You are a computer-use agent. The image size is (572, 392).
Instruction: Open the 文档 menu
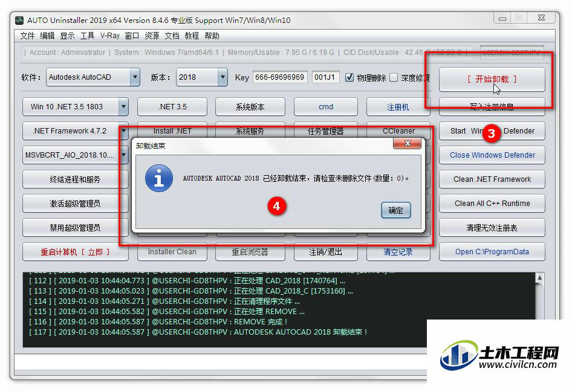tap(172, 36)
